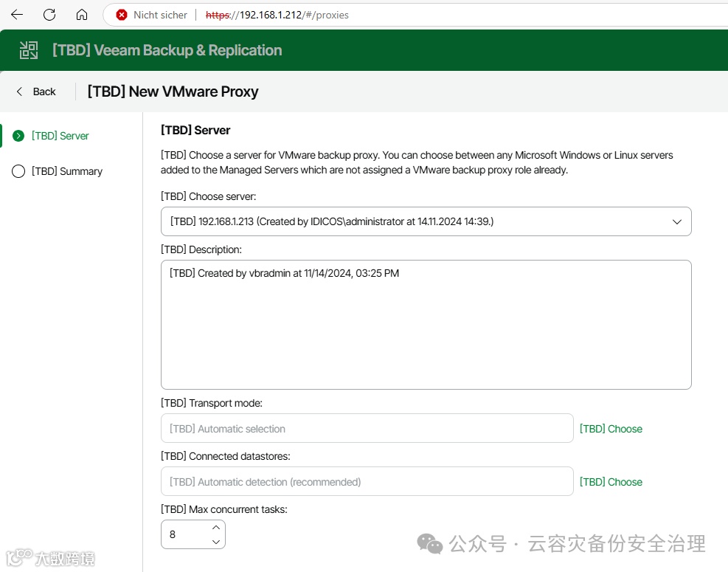728x572 pixels.
Task: Click the Automatic detection datastores field
Action: click(x=367, y=481)
